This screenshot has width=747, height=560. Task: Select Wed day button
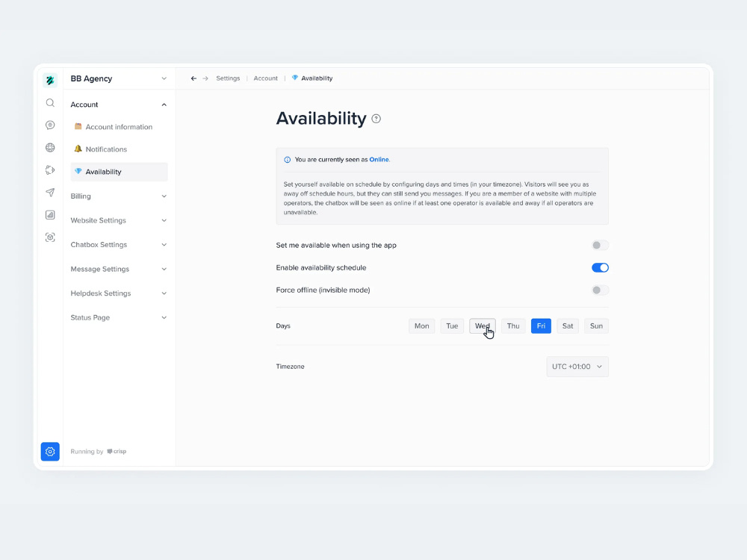pyautogui.click(x=482, y=326)
